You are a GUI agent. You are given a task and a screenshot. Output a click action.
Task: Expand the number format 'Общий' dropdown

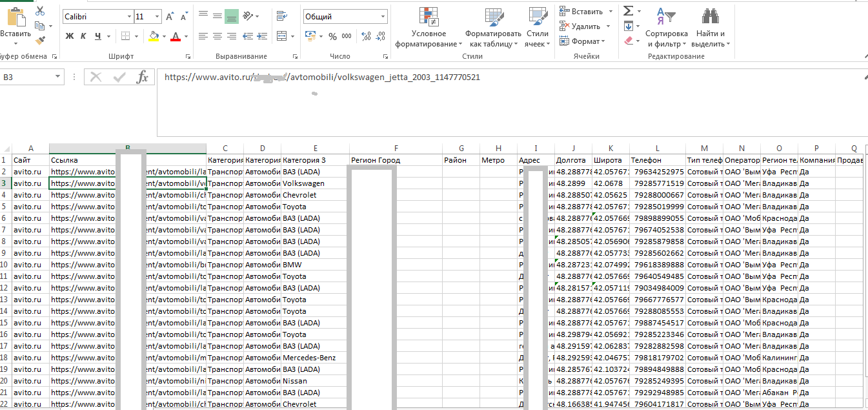[x=383, y=17]
